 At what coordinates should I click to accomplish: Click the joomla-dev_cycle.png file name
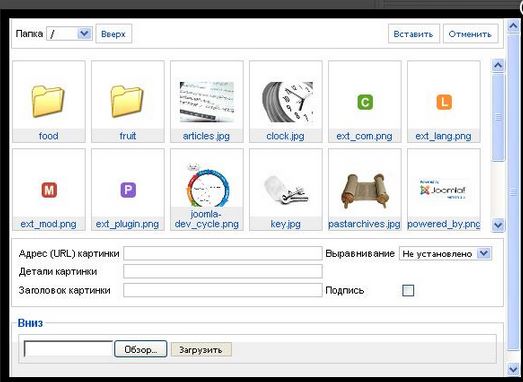tap(206, 219)
